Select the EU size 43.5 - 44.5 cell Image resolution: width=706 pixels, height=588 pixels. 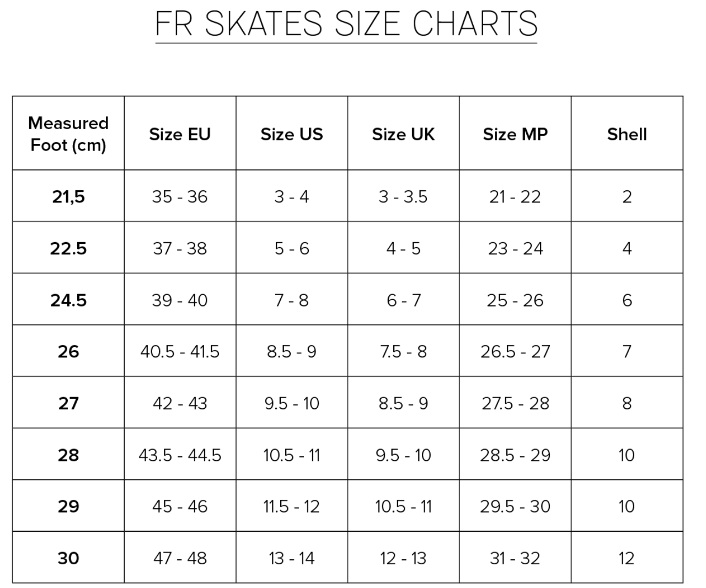(x=180, y=455)
